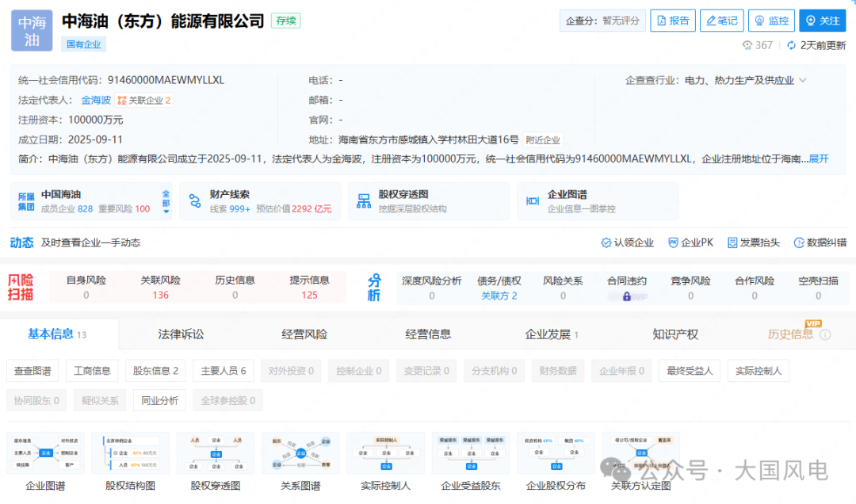Click the 关联风险 count 136

click(x=160, y=295)
